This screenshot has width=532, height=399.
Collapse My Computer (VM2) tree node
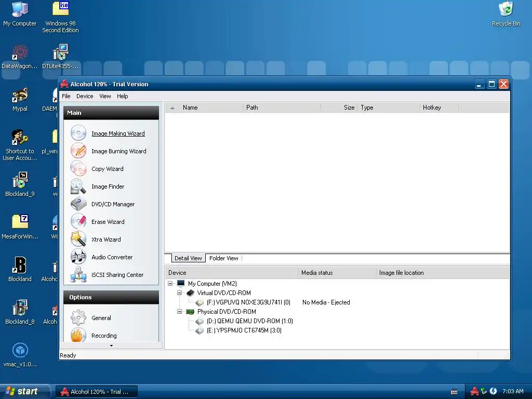170,283
